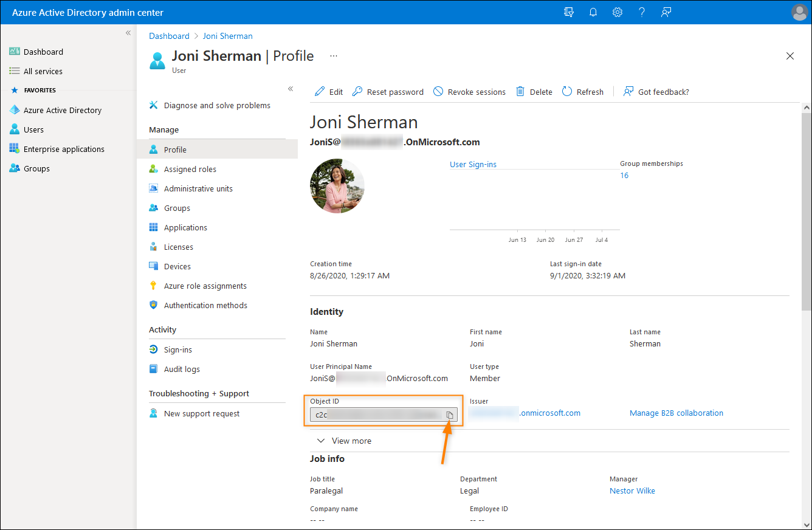Open the User Sign-ins link

pyautogui.click(x=473, y=164)
